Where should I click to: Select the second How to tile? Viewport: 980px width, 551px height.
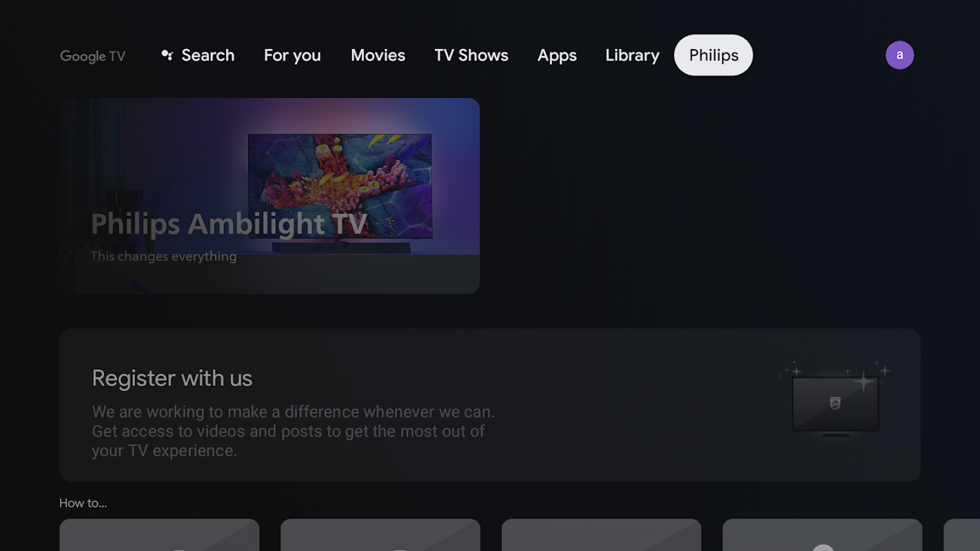point(380,535)
